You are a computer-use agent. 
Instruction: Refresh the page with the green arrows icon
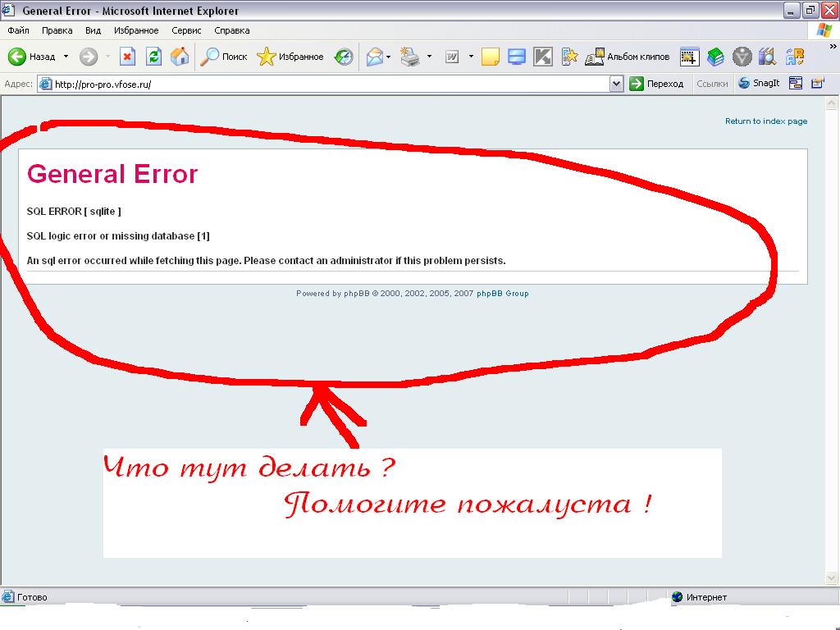(153, 57)
